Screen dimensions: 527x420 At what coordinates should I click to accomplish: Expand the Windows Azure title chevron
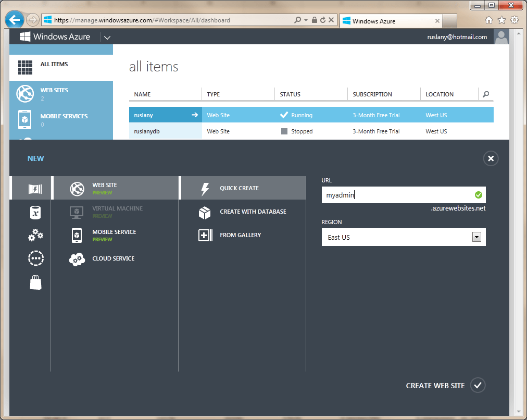107,37
